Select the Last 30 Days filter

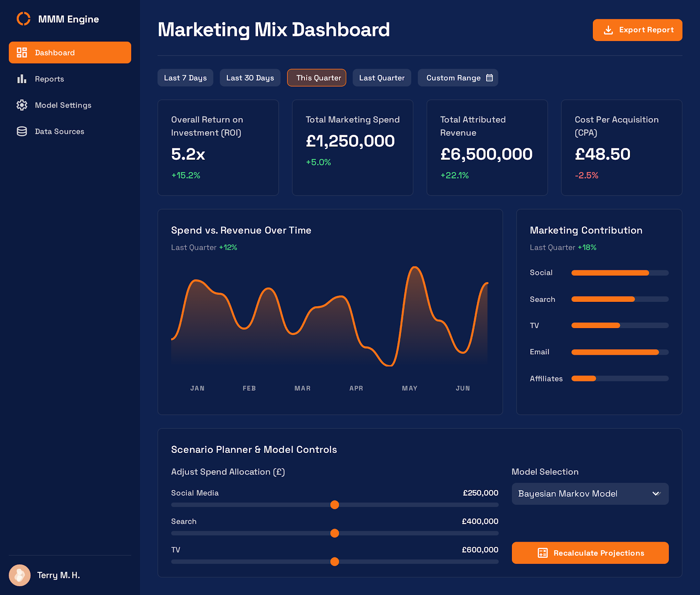250,78
